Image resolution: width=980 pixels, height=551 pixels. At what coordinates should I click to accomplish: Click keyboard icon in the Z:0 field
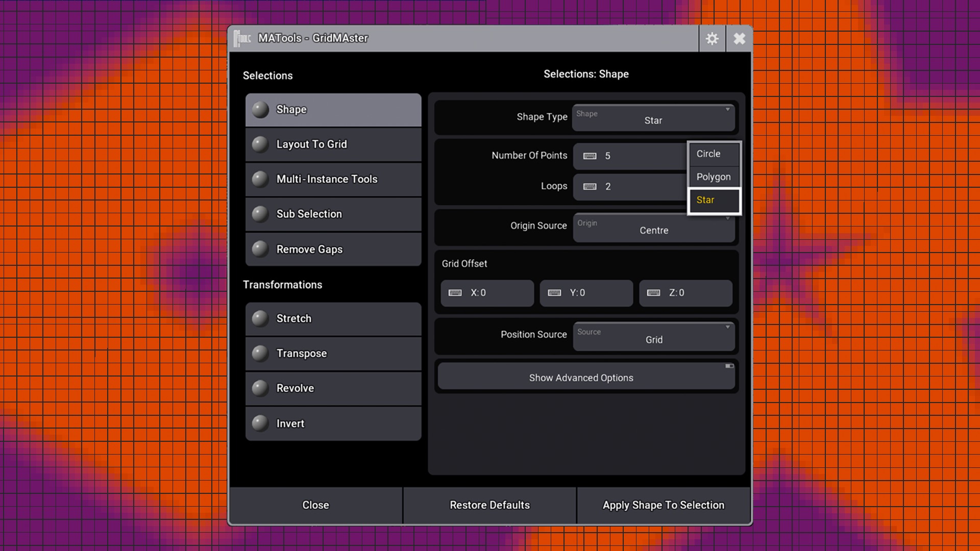pyautogui.click(x=654, y=293)
